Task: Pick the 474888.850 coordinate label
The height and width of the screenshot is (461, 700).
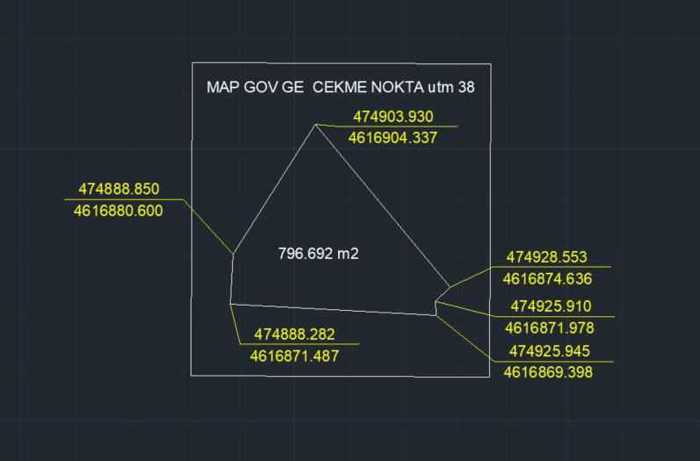Action: 118,189
